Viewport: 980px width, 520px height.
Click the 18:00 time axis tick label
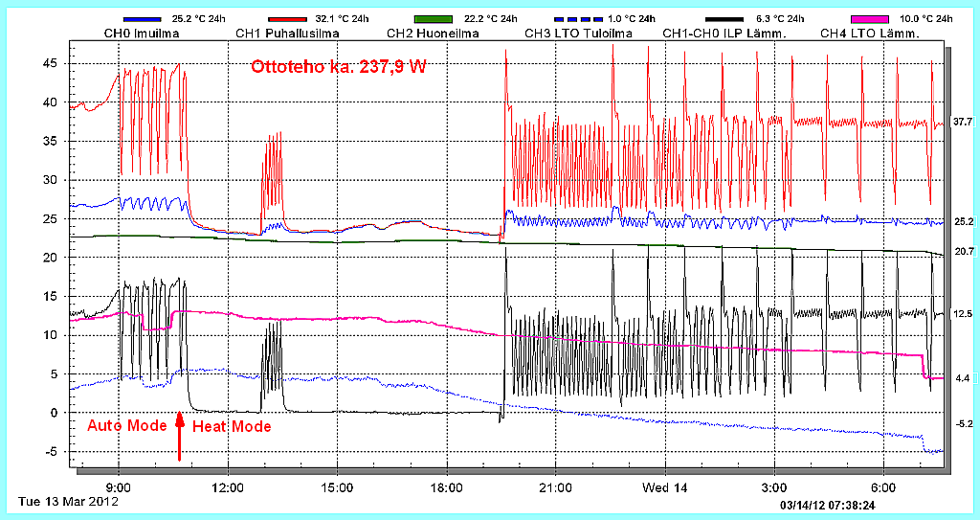click(447, 486)
